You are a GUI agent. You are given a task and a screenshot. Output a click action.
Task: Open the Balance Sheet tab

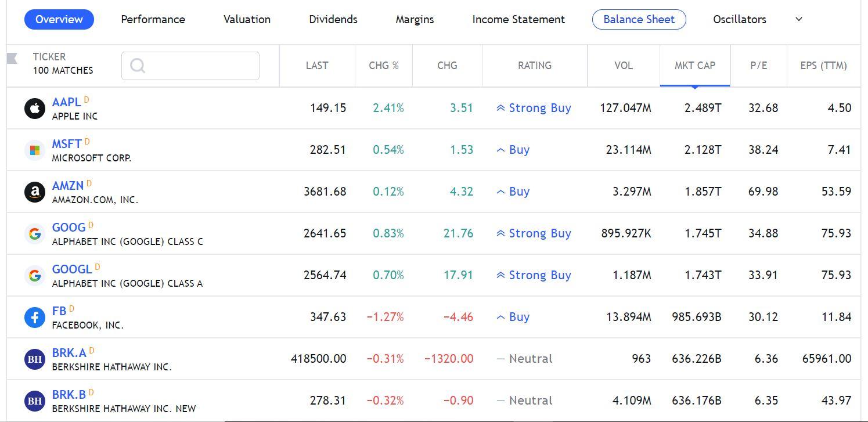point(639,19)
